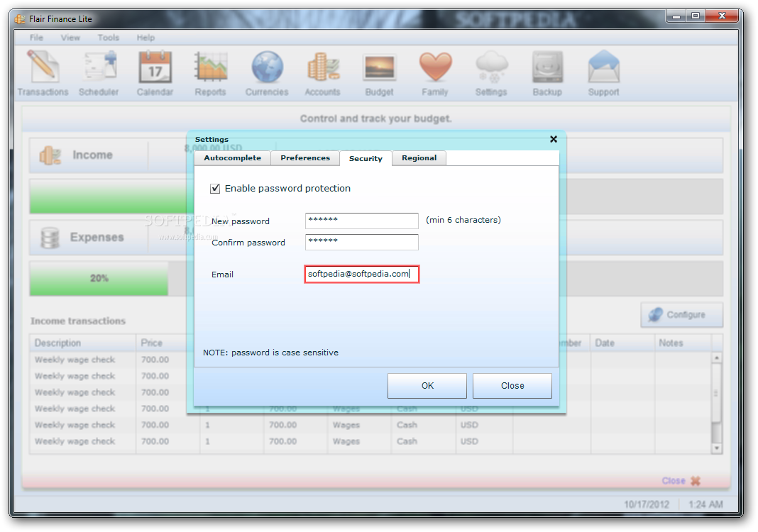Confirm settings with the OK button

pyautogui.click(x=427, y=386)
